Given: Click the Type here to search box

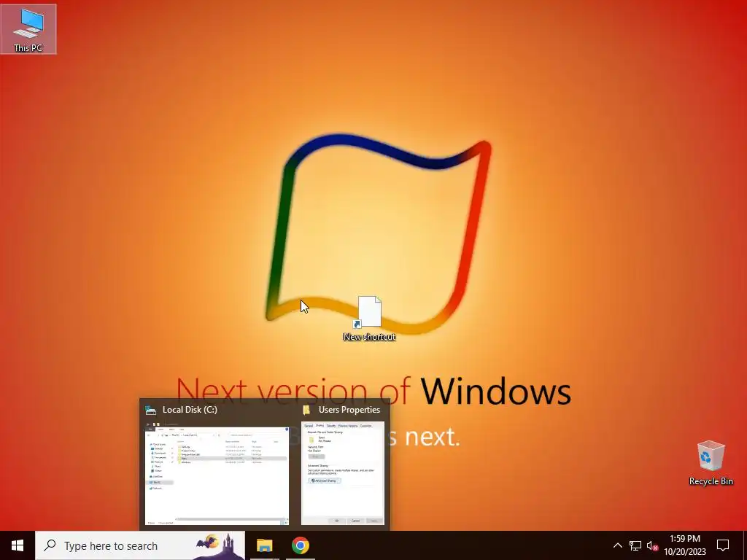Looking at the screenshot, I should tap(140, 545).
